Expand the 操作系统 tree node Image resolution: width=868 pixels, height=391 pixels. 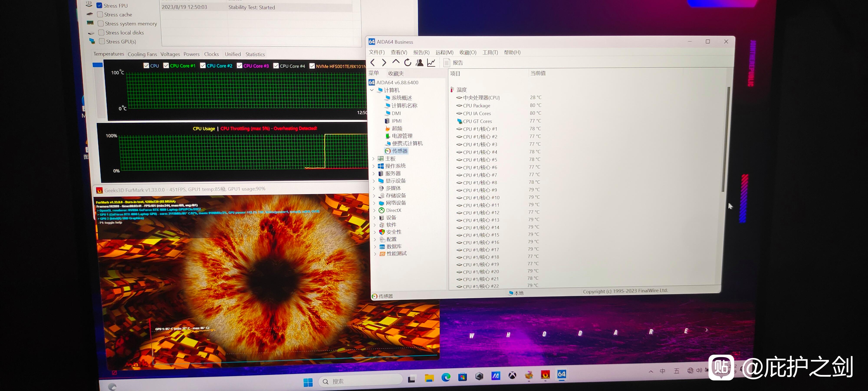[373, 166]
